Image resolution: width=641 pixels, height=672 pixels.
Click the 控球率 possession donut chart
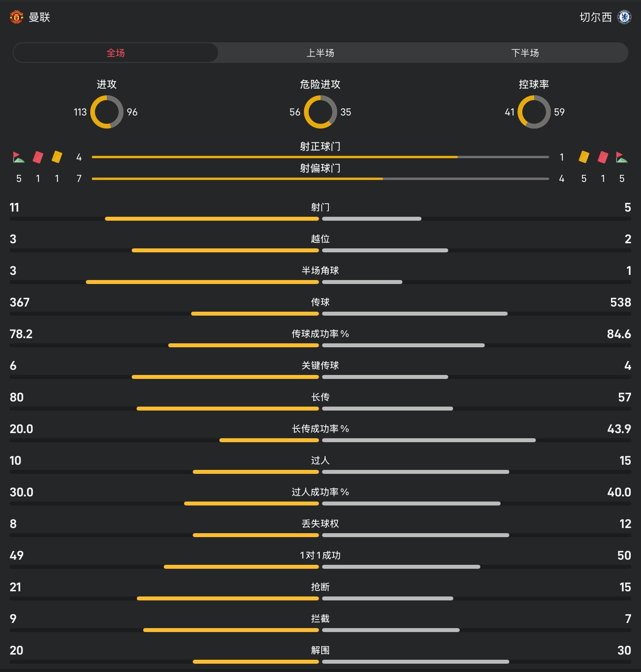pyautogui.click(x=534, y=112)
